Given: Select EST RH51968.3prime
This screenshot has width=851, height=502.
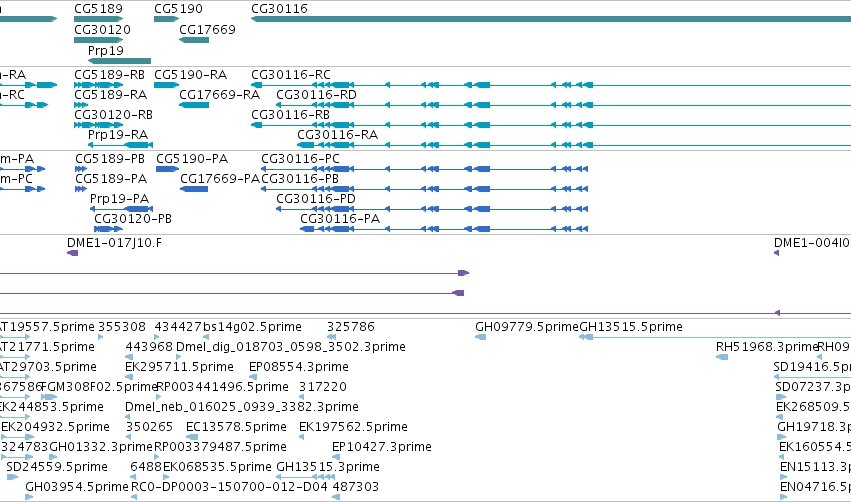Looking at the screenshot, I should click(x=767, y=346).
